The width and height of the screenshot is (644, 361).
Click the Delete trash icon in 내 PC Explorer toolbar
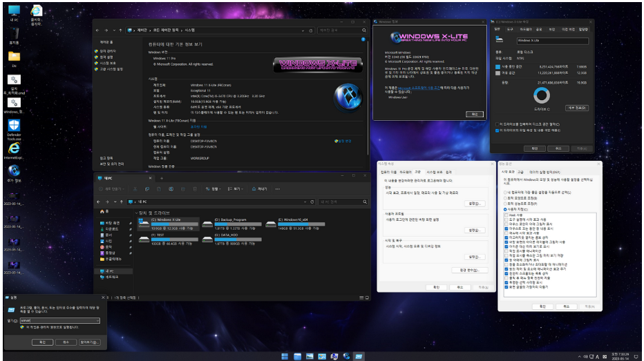pos(195,189)
